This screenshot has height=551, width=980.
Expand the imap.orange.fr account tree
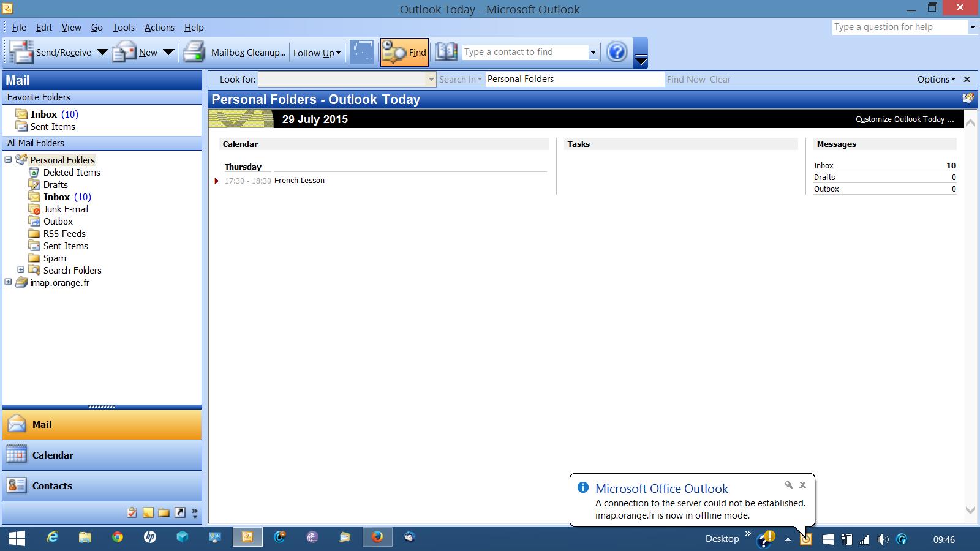tap(8, 282)
